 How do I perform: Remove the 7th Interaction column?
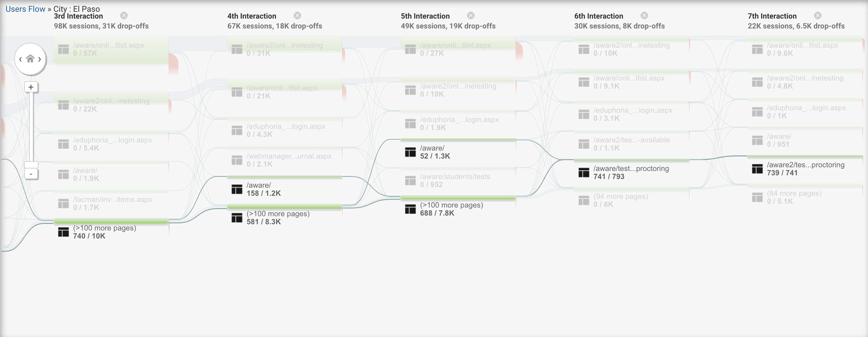pos(818,15)
